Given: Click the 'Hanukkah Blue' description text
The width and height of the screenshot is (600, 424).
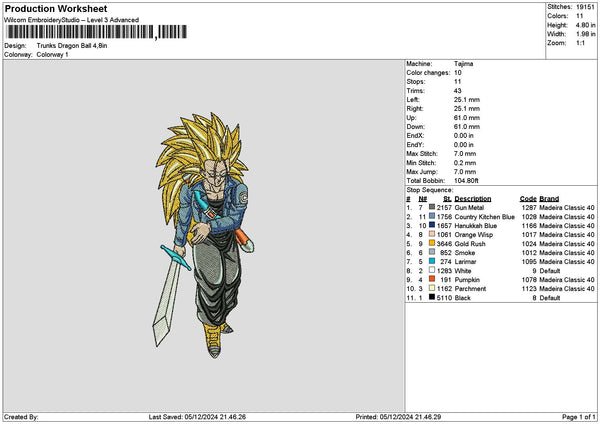Looking at the screenshot, I should pyautogui.click(x=476, y=226).
